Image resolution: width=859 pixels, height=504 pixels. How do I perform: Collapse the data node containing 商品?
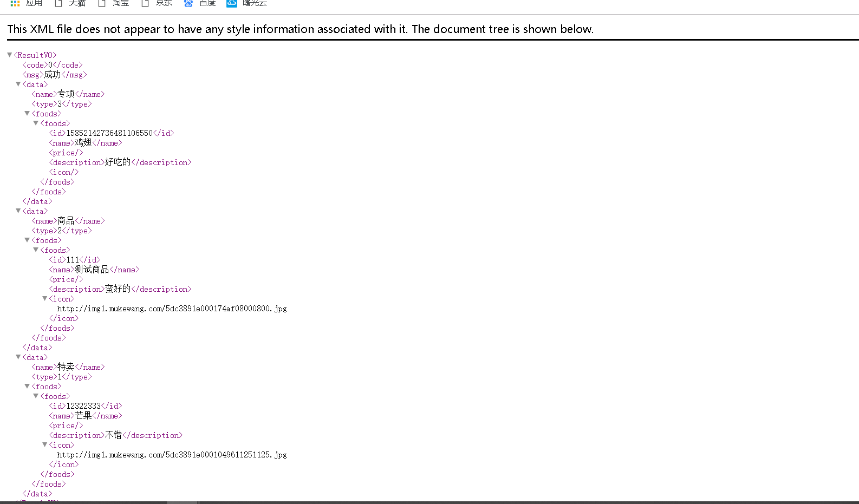click(x=18, y=211)
